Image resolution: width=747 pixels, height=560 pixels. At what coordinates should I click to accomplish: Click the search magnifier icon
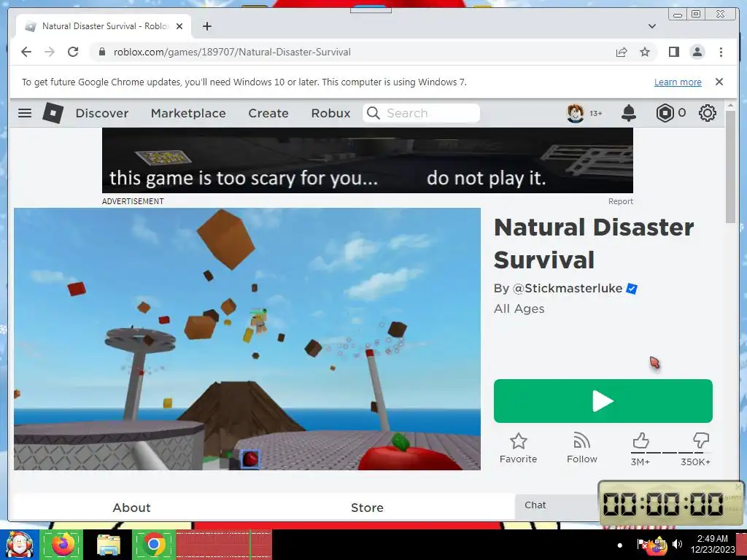tap(373, 113)
